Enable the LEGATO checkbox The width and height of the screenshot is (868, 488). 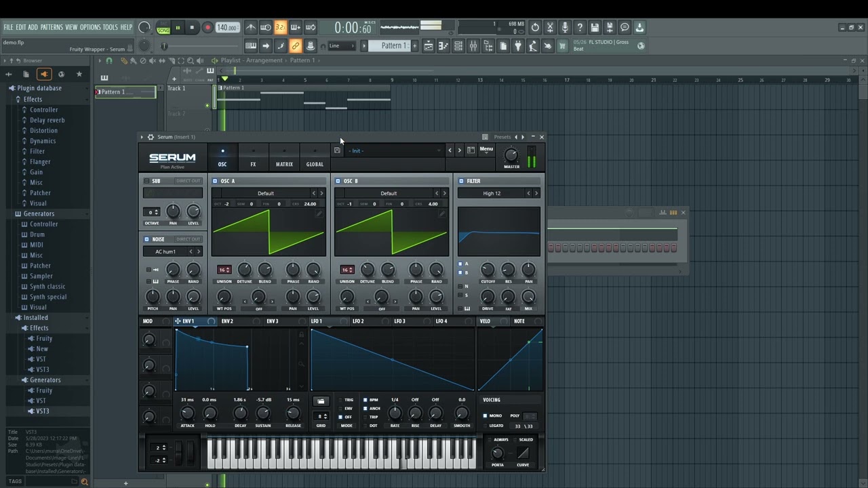point(485,426)
